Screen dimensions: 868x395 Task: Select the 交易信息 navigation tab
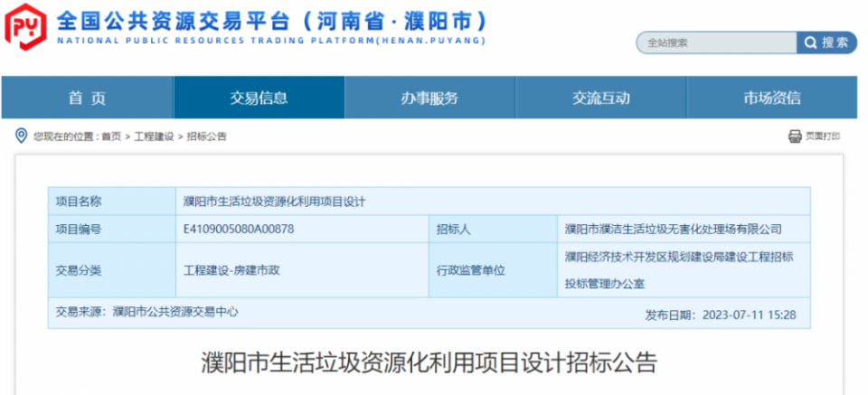pos(259,99)
